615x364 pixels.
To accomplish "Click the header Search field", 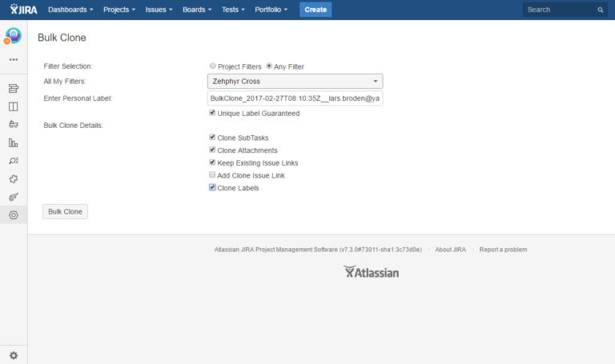I will (x=565, y=10).
